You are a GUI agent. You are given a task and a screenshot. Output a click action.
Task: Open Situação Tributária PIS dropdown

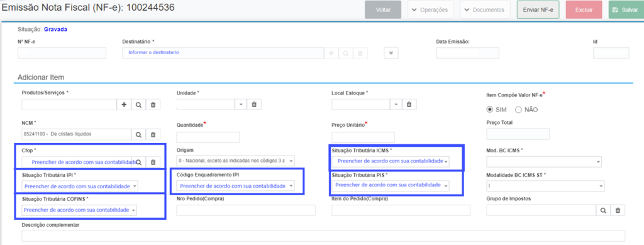(x=391, y=185)
